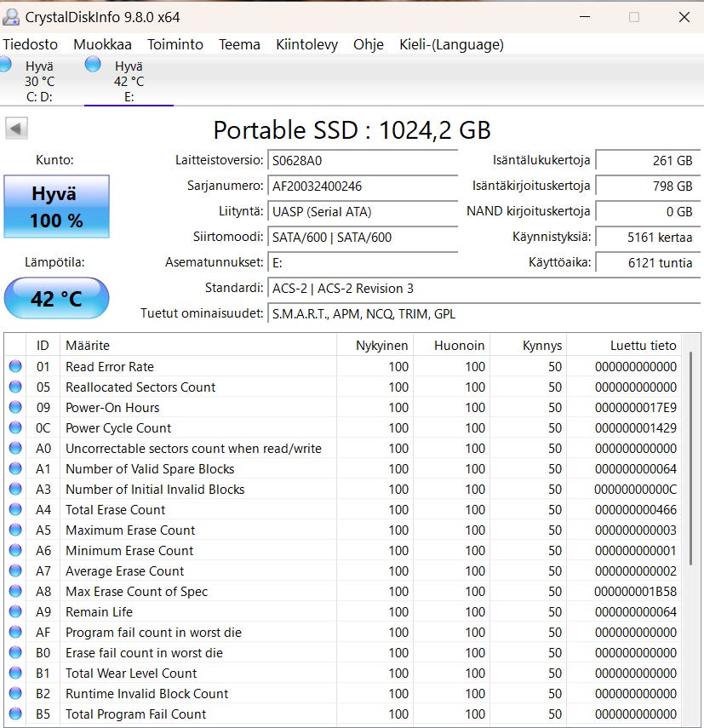This screenshot has height=728, width=704.
Task: Click the CrystalDiskInfo title bar icon
Action: click(11, 17)
